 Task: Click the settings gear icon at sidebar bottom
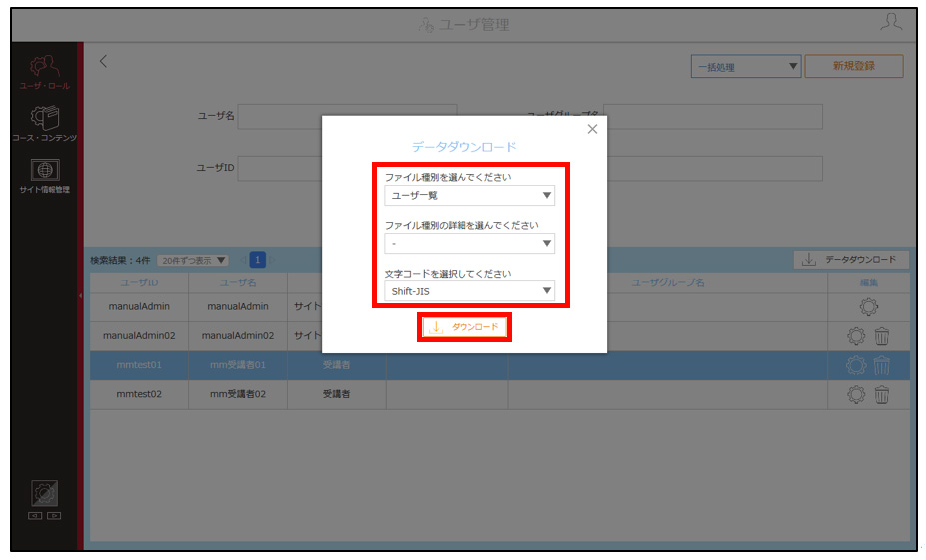[x=44, y=493]
